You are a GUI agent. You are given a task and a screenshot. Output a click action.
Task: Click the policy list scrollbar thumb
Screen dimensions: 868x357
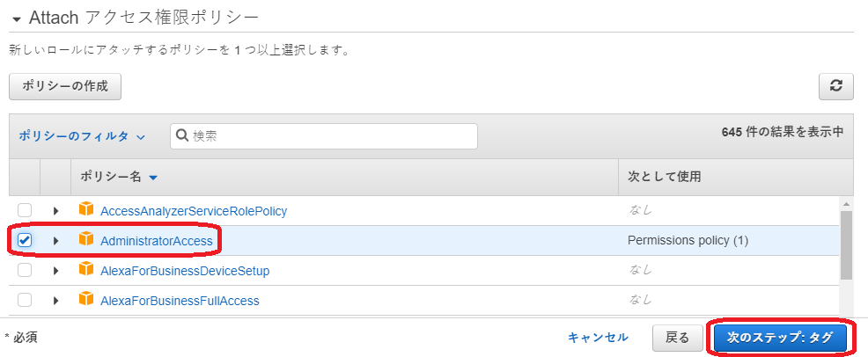point(846,244)
